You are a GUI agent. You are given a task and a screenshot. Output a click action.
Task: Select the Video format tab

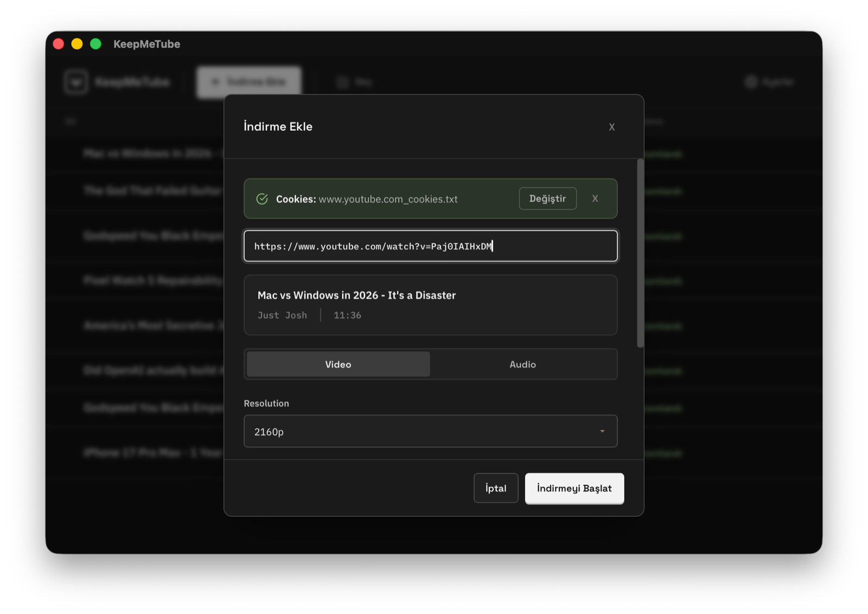338,364
